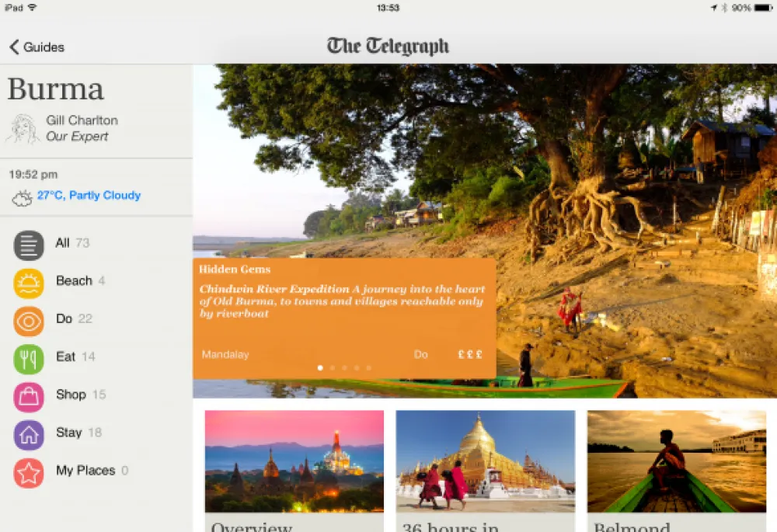Select the third carousel page dot
The width and height of the screenshot is (777, 532).
point(344,367)
